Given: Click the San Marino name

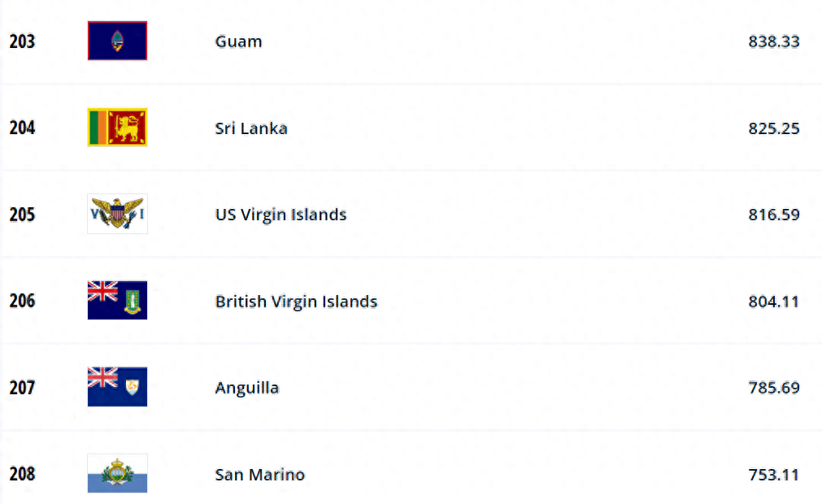Looking at the screenshot, I should (x=260, y=475).
